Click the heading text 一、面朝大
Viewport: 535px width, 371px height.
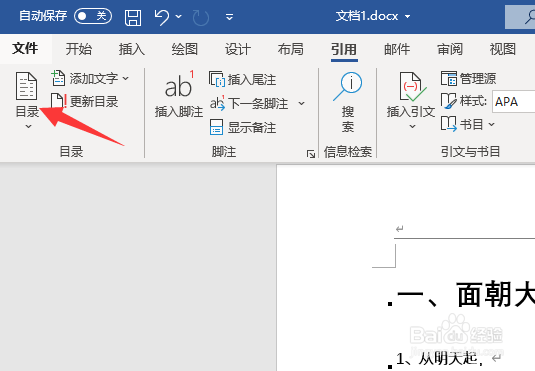point(466,294)
